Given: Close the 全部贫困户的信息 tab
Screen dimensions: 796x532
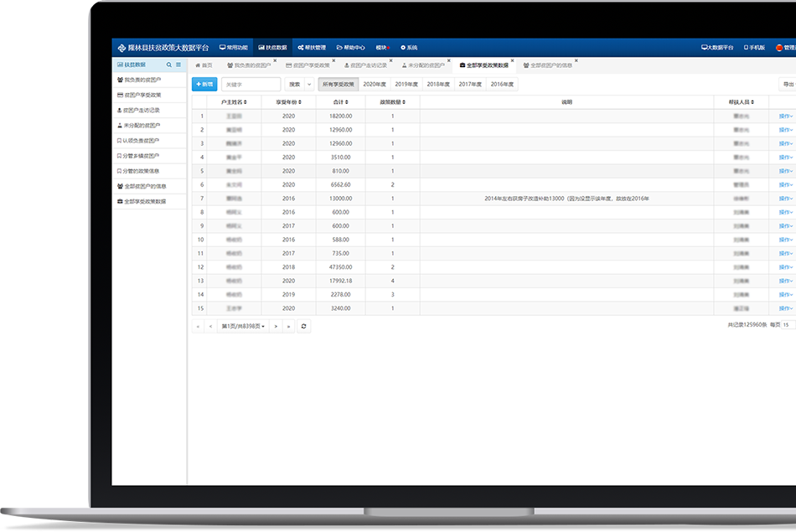Looking at the screenshot, I should tap(576, 61).
